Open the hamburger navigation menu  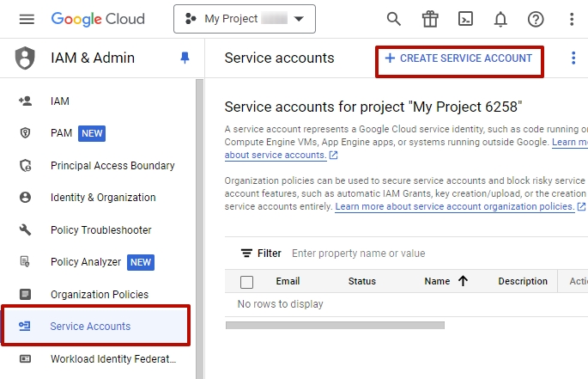pos(27,19)
